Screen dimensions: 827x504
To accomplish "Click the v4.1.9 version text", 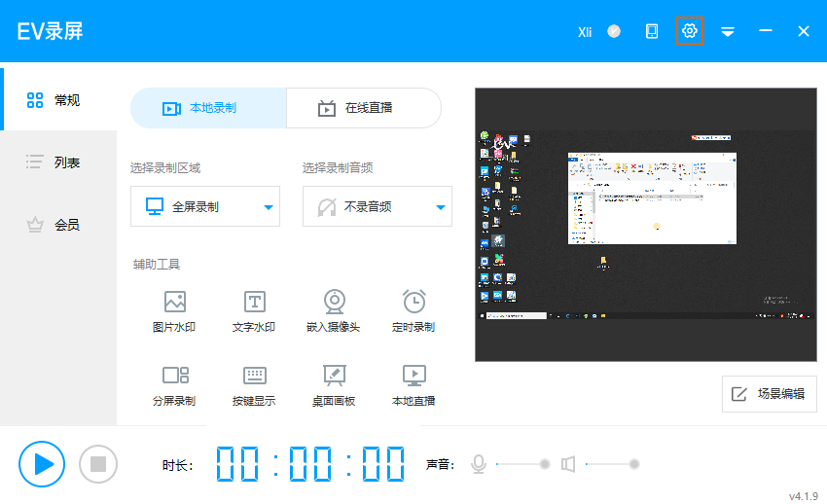I will (x=804, y=496).
